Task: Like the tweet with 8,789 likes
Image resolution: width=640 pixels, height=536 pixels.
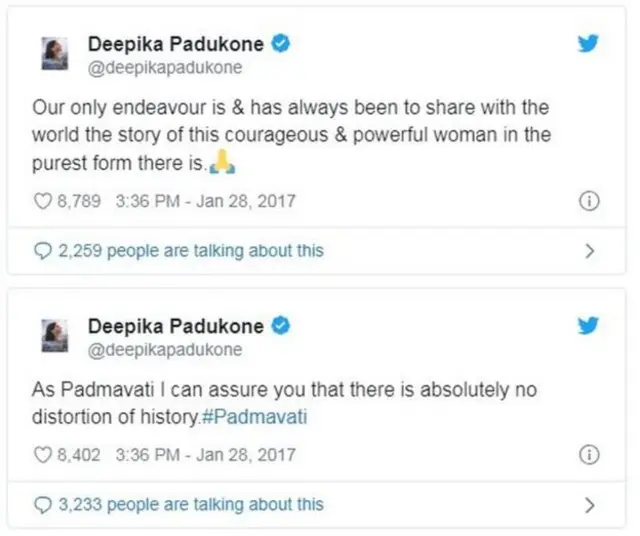Action: tap(42, 201)
